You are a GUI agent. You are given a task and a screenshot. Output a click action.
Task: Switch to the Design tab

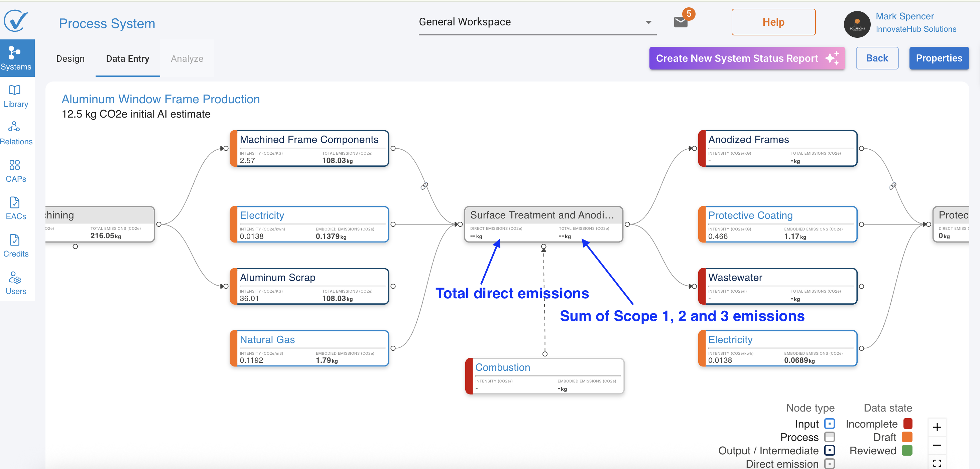pyautogui.click(x=71, y=58)
